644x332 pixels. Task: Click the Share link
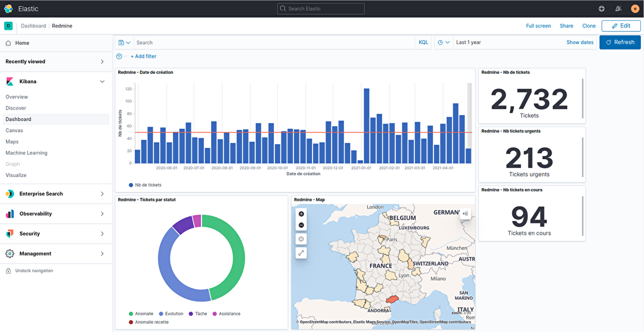tap(566, 26)
